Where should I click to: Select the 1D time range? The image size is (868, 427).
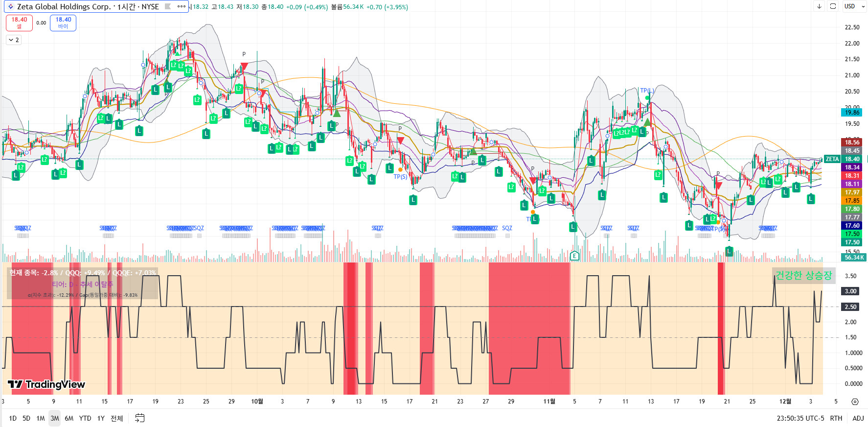click(13, 418)
